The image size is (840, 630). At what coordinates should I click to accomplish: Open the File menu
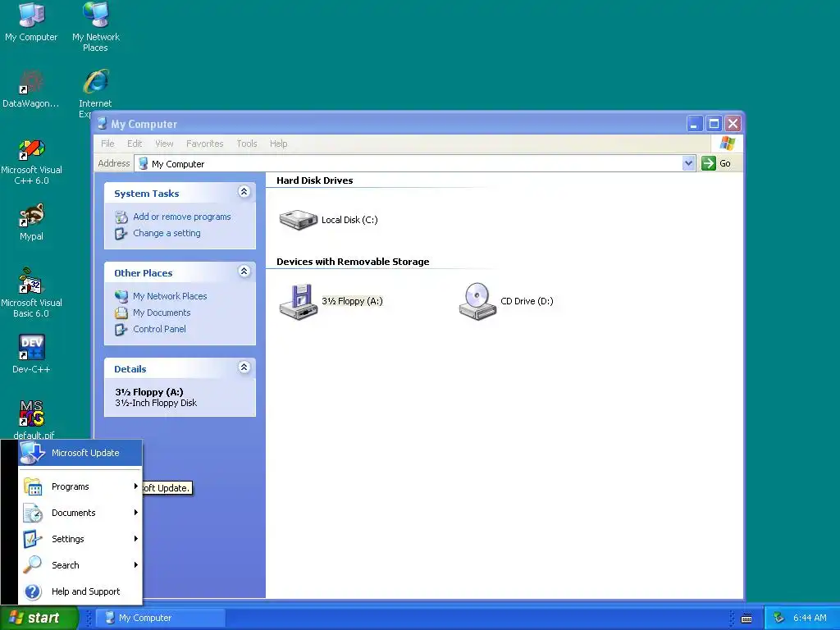[107, 144]
